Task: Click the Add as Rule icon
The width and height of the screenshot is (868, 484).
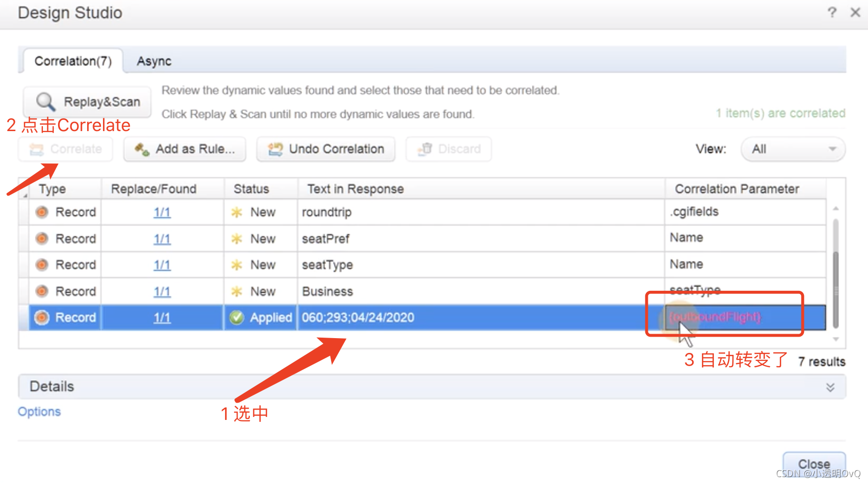Action: 142,149
